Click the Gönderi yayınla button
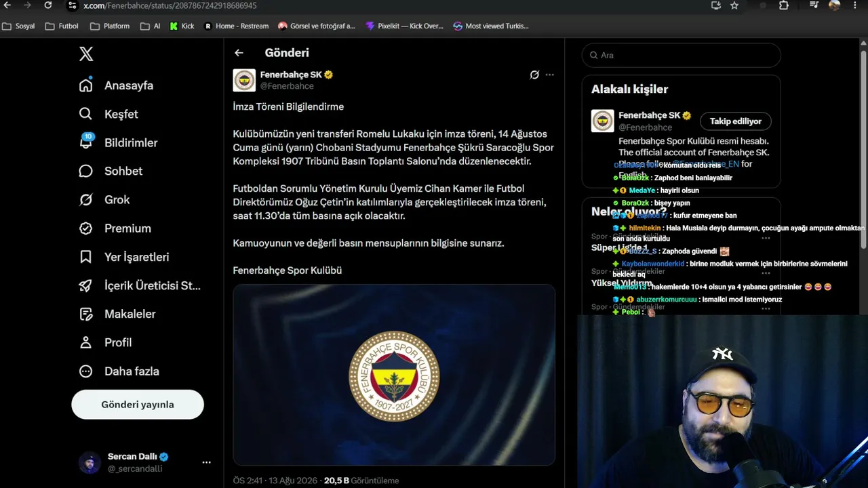The width and height of the screenshot is (868, 488). 138,405
